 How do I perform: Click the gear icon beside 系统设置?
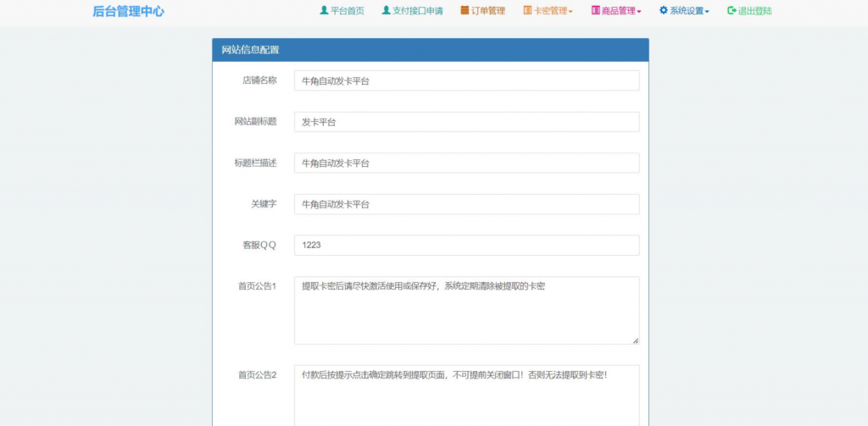point(663,10)
